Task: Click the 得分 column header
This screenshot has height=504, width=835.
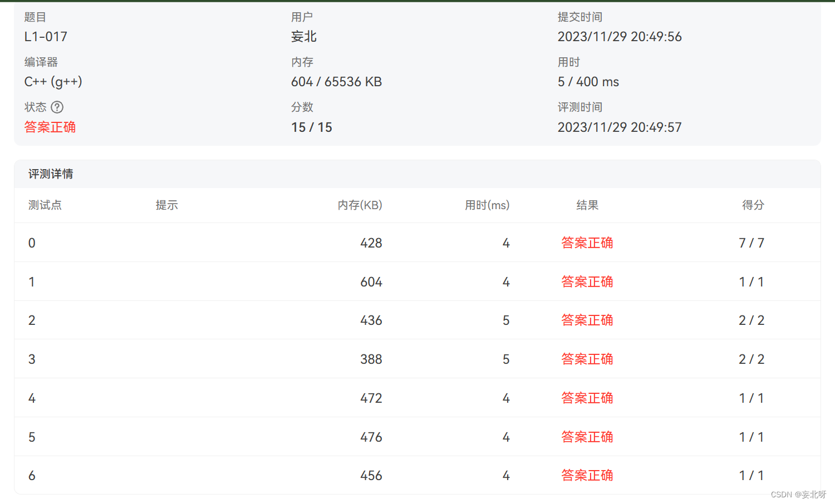Action: (x=753, y=205)
